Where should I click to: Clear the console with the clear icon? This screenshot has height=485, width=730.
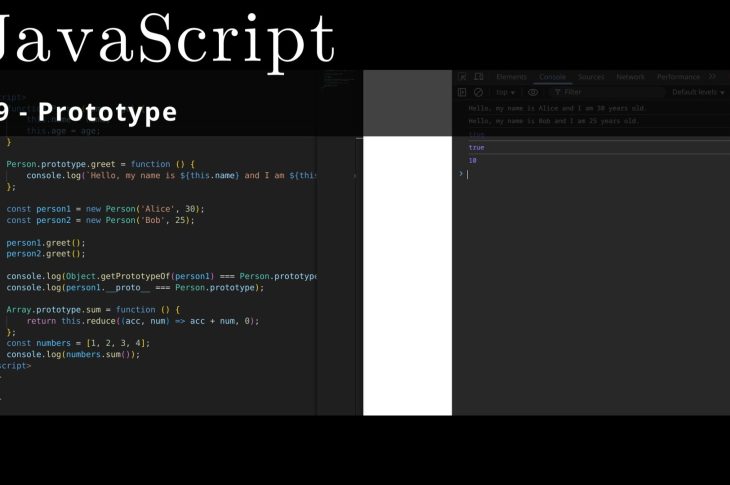478,92
